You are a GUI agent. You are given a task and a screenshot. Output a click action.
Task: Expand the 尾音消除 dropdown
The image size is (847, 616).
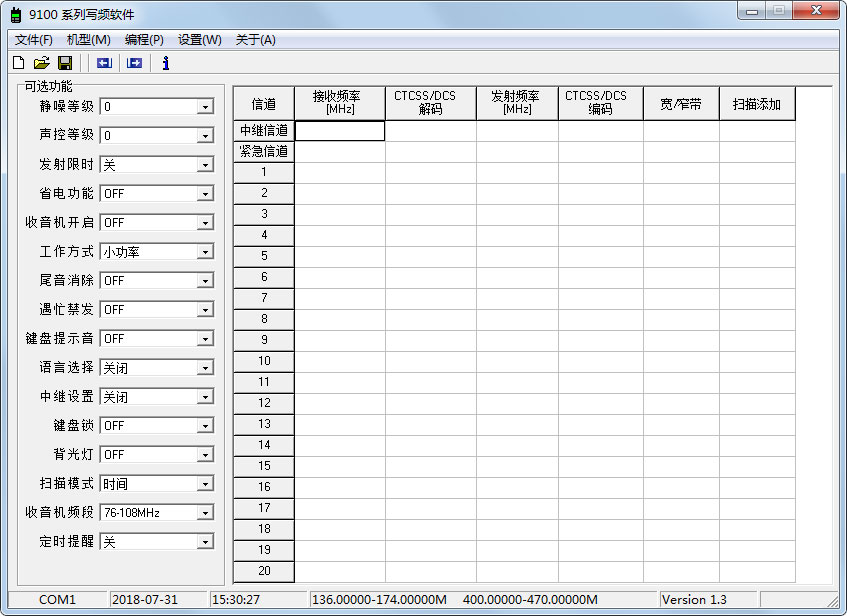[205, 281]
